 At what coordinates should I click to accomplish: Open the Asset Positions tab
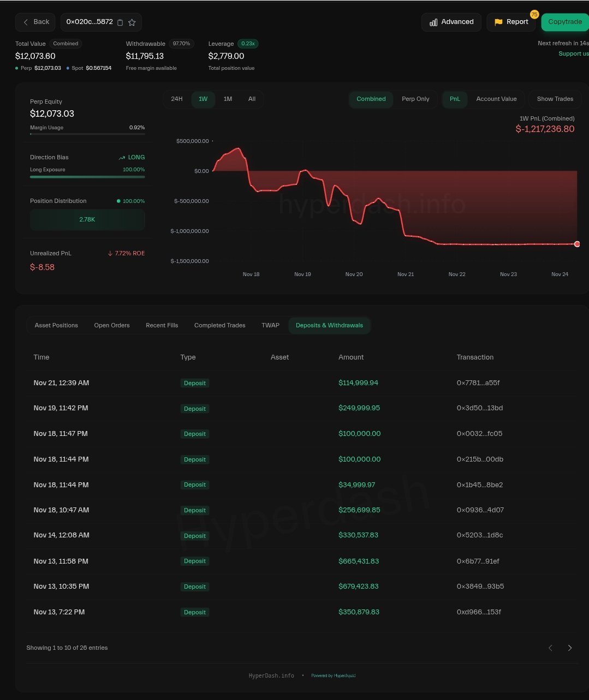[x=56, y=325]
